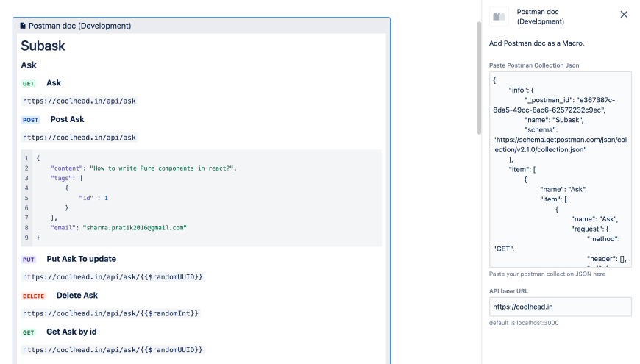Close the Postman doc macro panel
The image size is (640, 364).
(624, 15)
